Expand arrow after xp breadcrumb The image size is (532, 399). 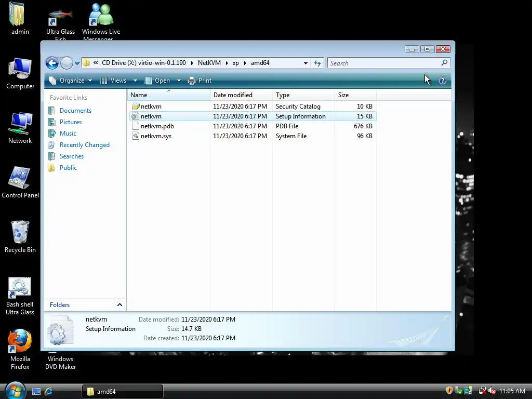point(245,63)
